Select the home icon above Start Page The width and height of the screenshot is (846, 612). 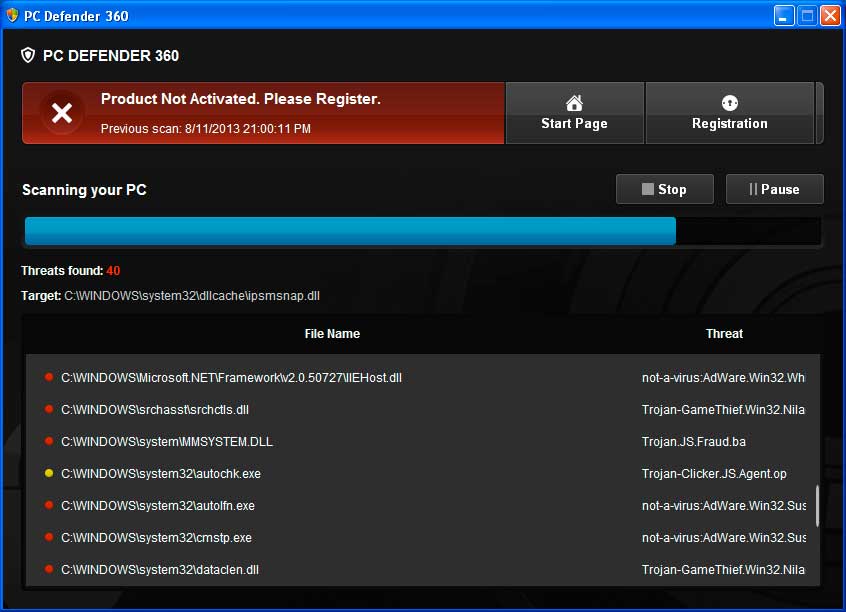tap(574, 101)
